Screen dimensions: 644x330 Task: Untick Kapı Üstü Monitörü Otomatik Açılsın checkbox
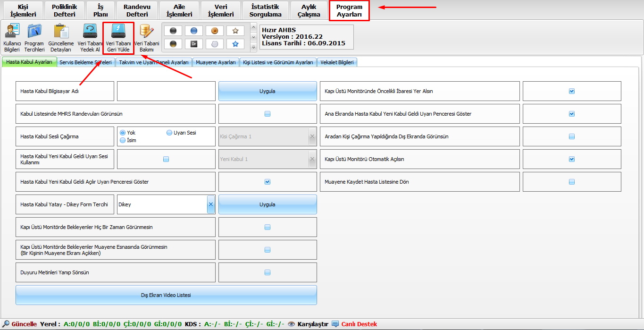coord(572,159)
